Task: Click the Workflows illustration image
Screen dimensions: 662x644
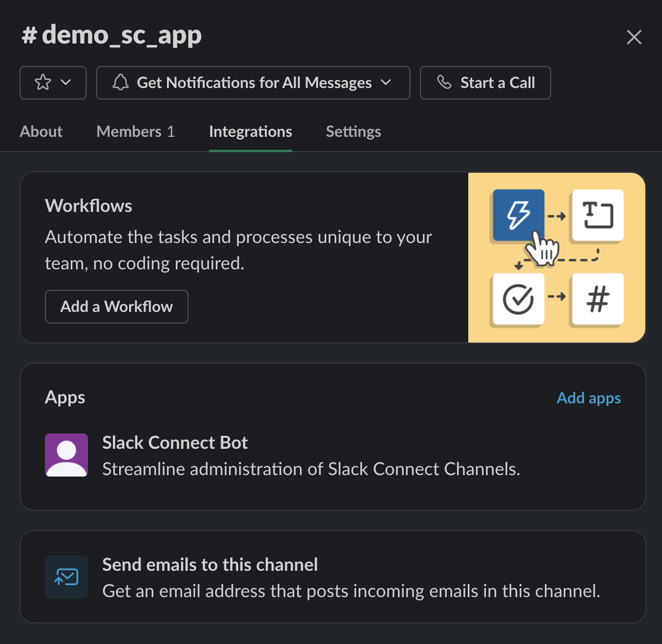Action: pos(557,257)
